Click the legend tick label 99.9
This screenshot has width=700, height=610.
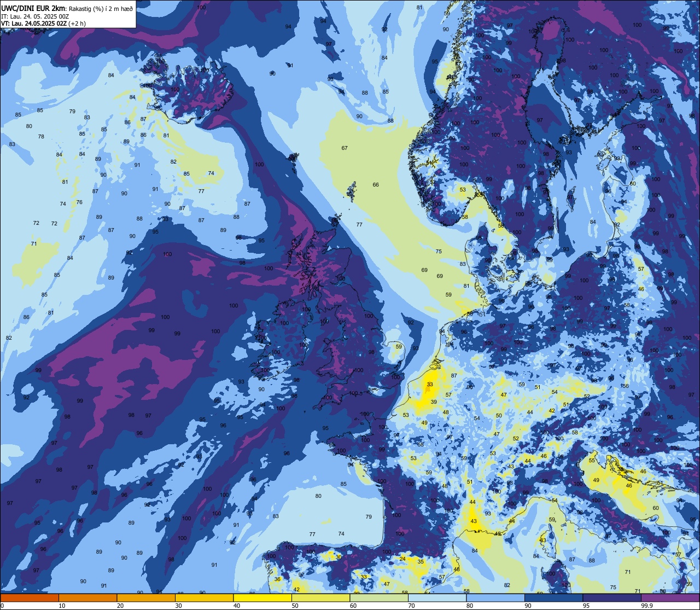click(647, 606)
